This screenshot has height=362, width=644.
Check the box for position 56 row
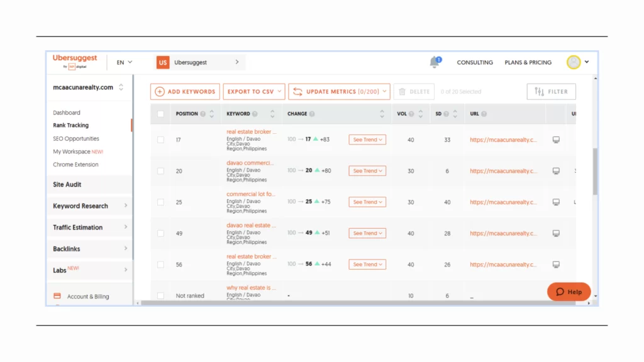coord(160,265)
